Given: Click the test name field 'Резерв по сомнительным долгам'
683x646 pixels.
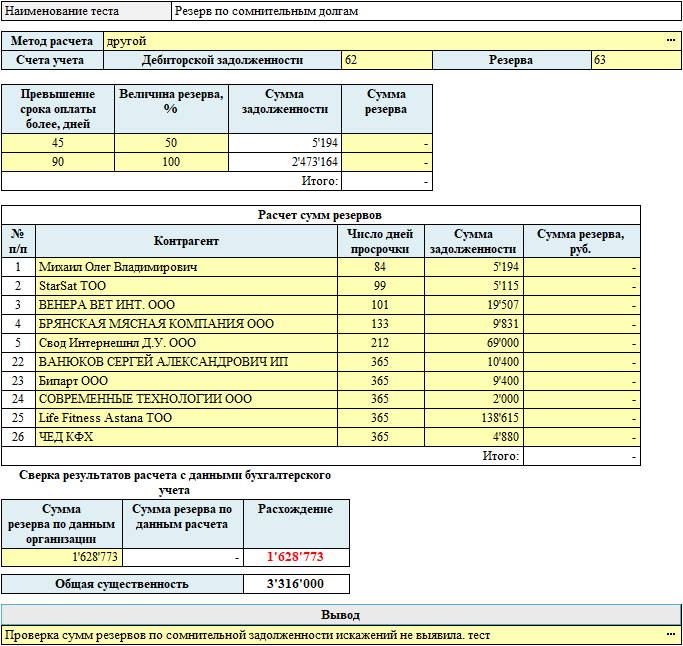Looking at the screenshot, I should (x=426, y=11).
